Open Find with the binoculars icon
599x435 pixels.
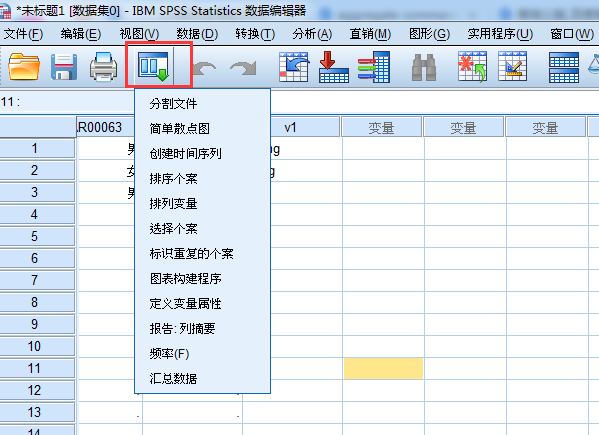coord(424,67)
